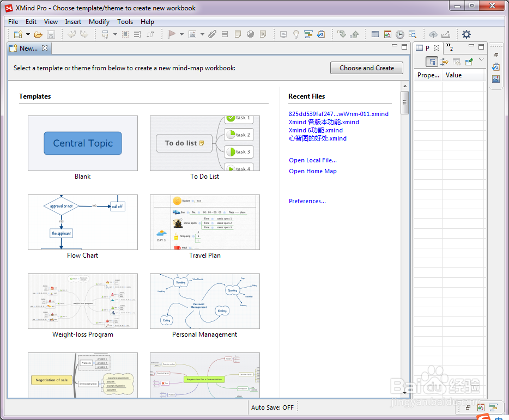509x420 pixels.
Task: Click the Upload cloud toolbar icon
Action: (x=433, y=34)
